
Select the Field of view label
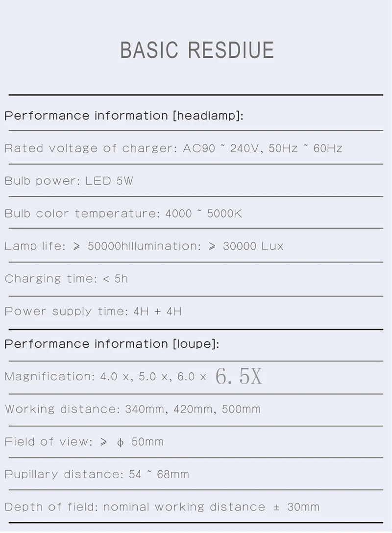(x=48, y=442)
